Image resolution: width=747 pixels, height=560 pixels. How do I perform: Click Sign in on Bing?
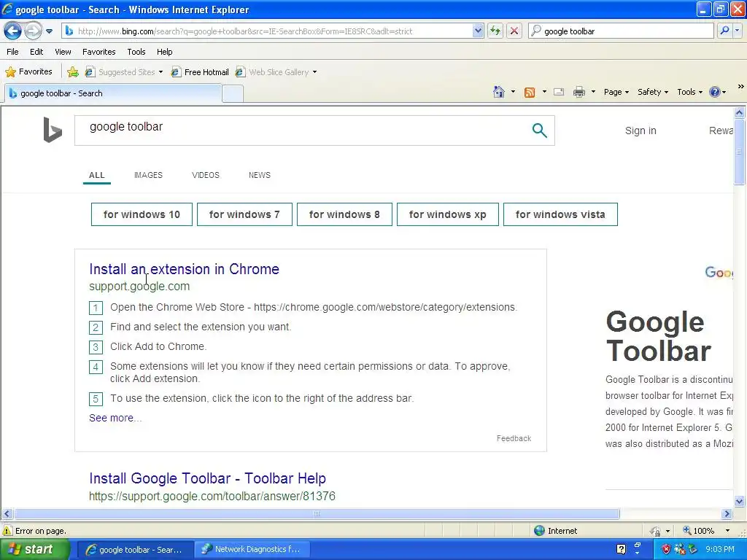tap(640, 131)
